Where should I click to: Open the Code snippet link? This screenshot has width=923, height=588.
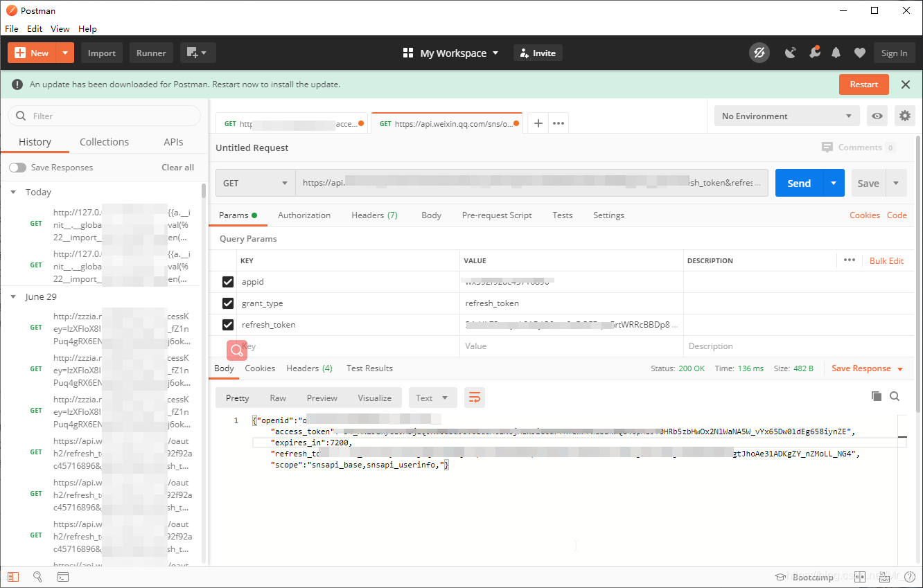[x=897, y=215]
